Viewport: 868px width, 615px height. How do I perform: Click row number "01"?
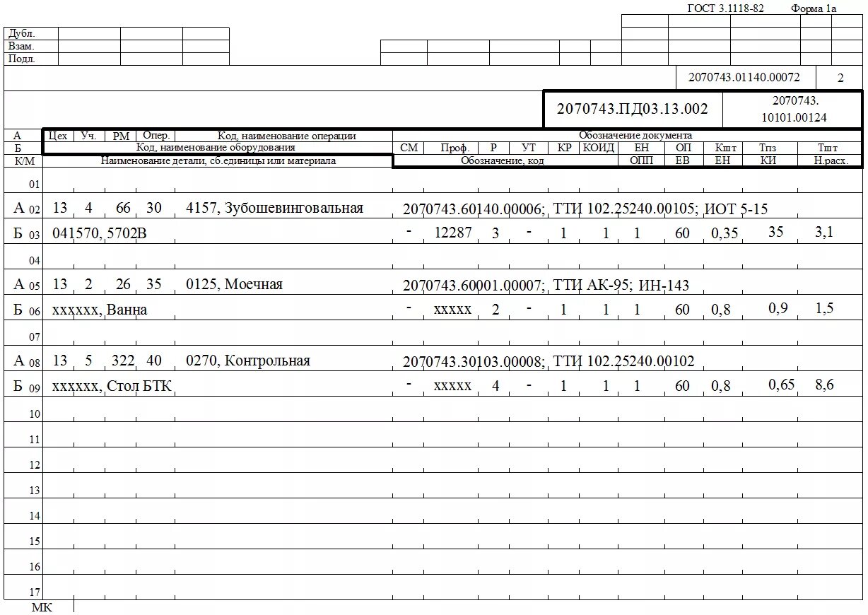(35, 185)
